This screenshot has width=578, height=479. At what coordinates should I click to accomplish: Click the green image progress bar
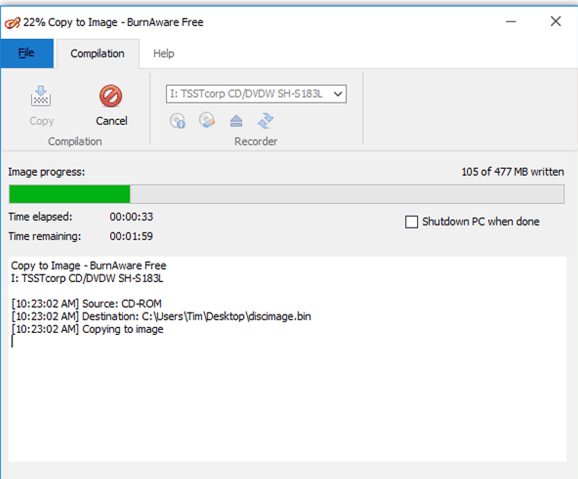click(x=286, y=194)
